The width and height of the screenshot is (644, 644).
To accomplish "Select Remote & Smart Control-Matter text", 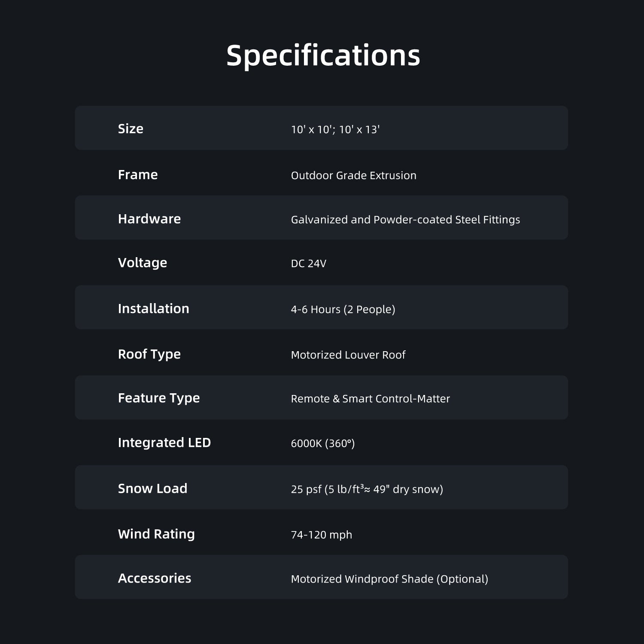I will [370, 399].
